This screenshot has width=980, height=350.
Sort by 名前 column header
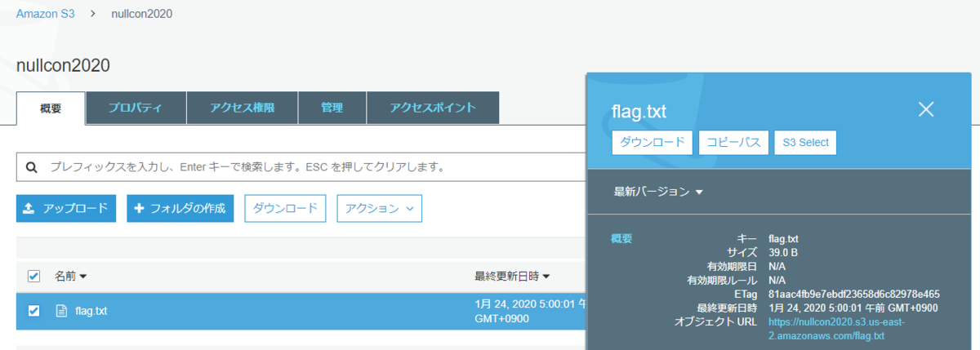(70, 276)
